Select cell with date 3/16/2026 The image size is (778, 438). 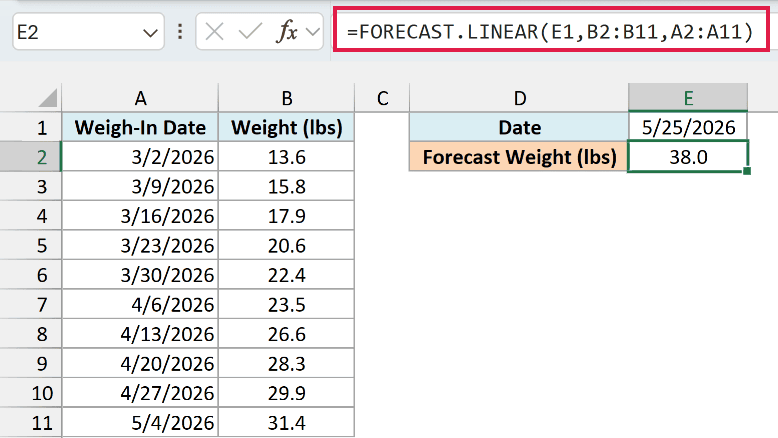(140, 216)
